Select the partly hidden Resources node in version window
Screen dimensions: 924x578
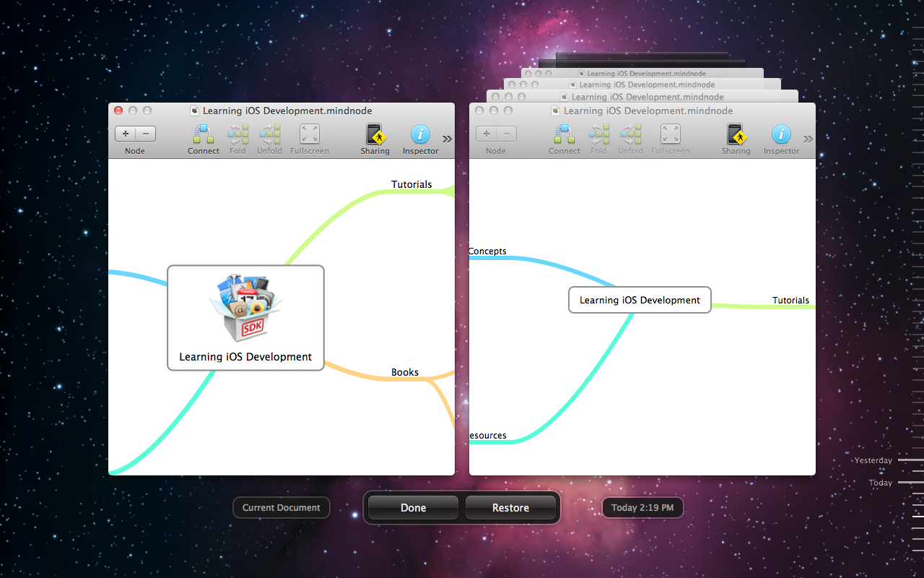(x=488, y=436)
